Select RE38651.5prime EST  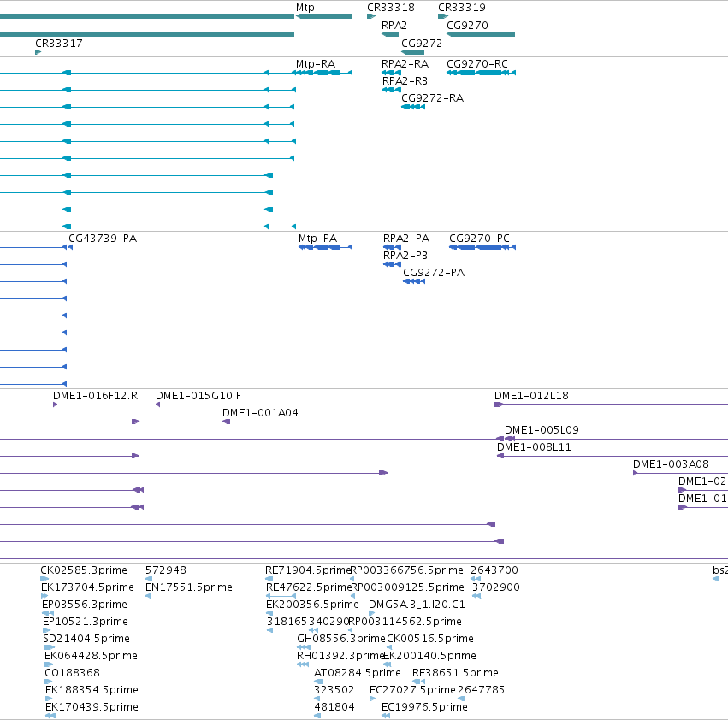418,682
